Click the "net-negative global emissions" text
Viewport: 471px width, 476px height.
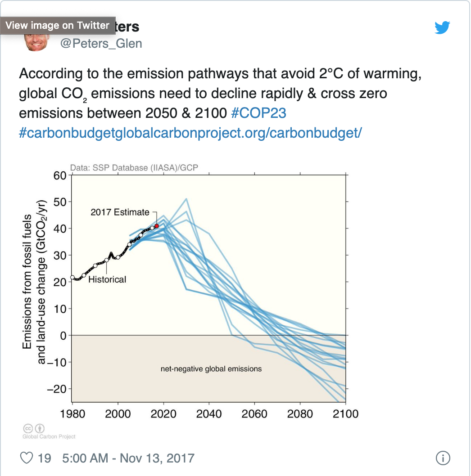[211, 369]
